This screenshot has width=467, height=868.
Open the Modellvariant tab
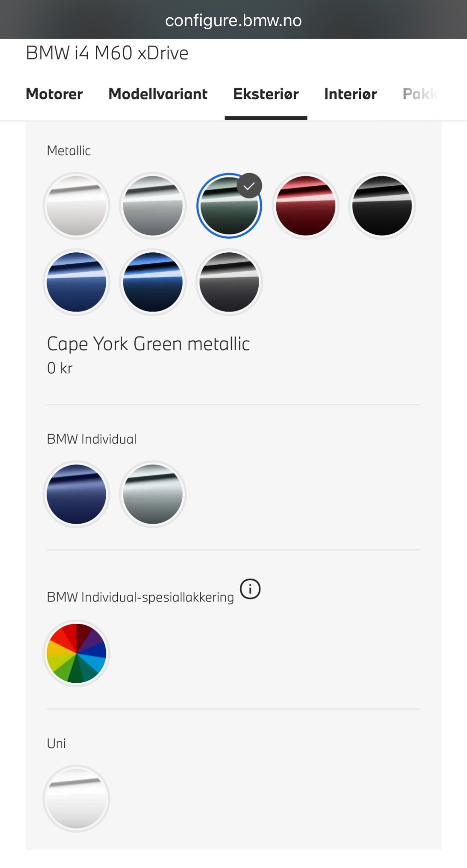pos(158,94)
